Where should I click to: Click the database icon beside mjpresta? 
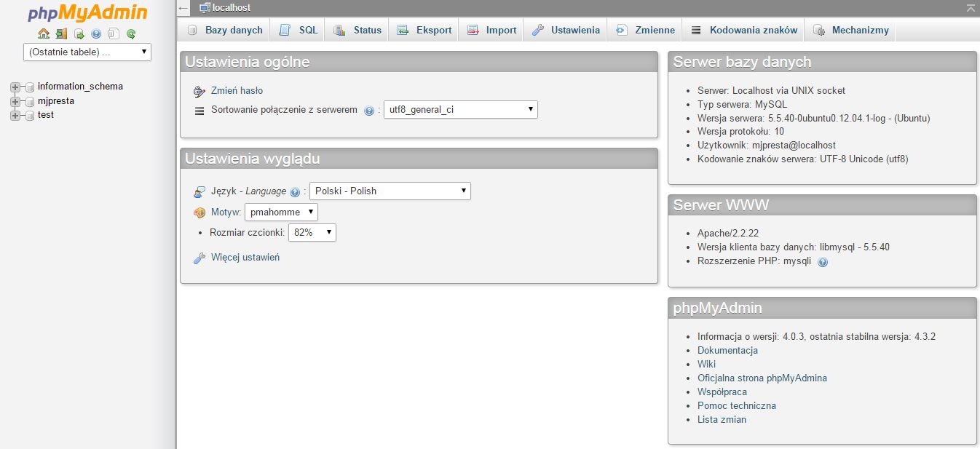point(30,101)
